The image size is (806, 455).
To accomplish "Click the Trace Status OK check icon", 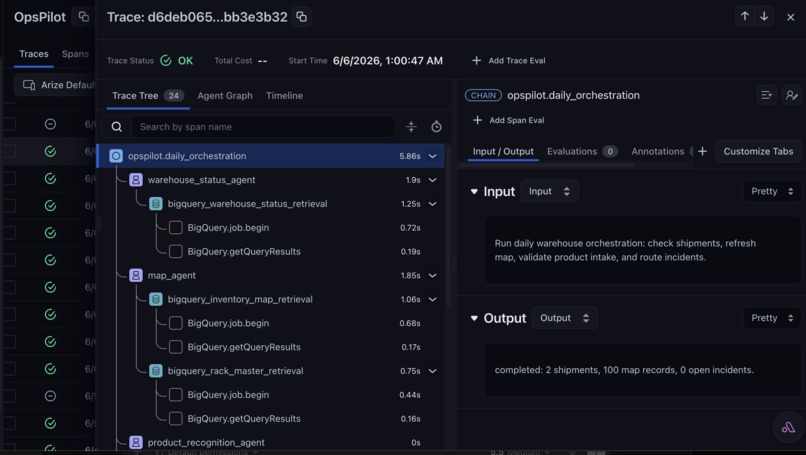I will coord(166,61).
